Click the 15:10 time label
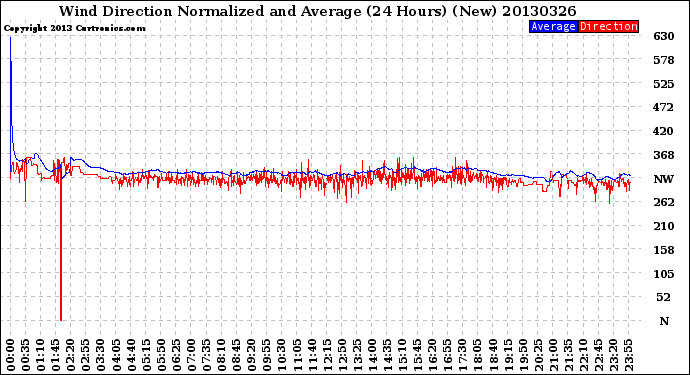Viewport: 690px width, 375px height. 403,355
